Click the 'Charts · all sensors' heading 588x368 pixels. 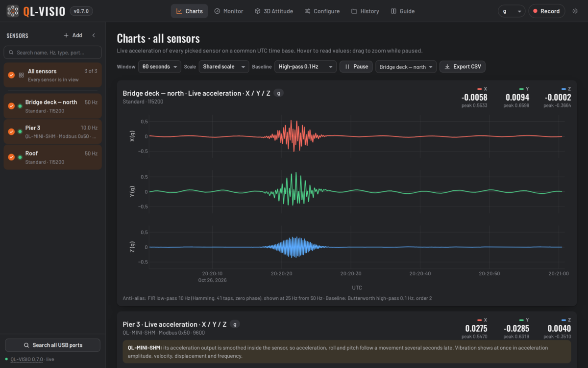[x=158, y=38]
